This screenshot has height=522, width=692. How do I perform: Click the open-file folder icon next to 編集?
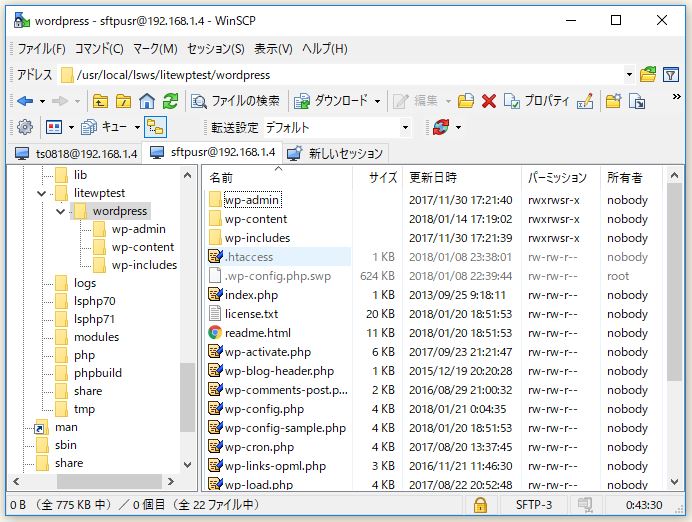(466, 101)
